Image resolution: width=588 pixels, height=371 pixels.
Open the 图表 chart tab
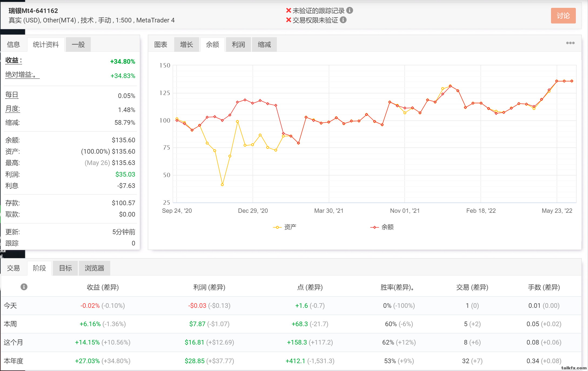coord(161,45)
